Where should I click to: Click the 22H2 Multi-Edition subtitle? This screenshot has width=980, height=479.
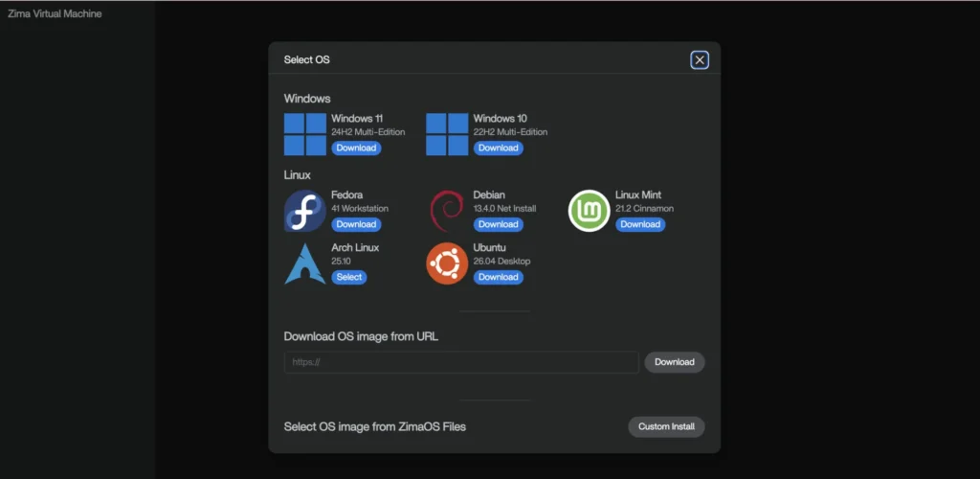click(x=510, y=132)
